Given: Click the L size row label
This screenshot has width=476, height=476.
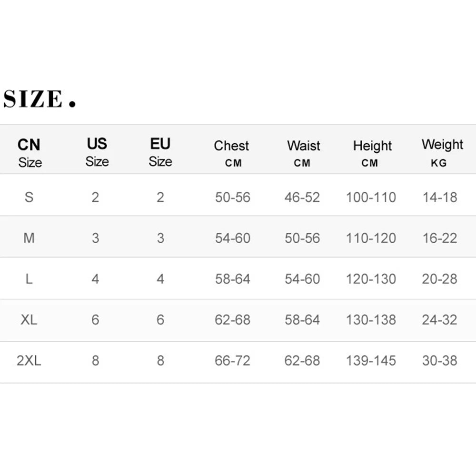Looking at the screenshot, I should click(29, 279).
